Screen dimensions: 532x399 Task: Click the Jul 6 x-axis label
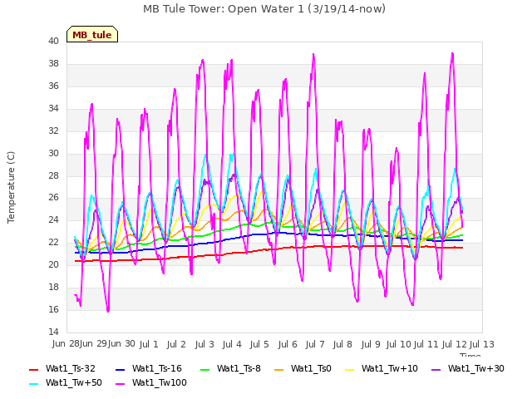[288, 344]
